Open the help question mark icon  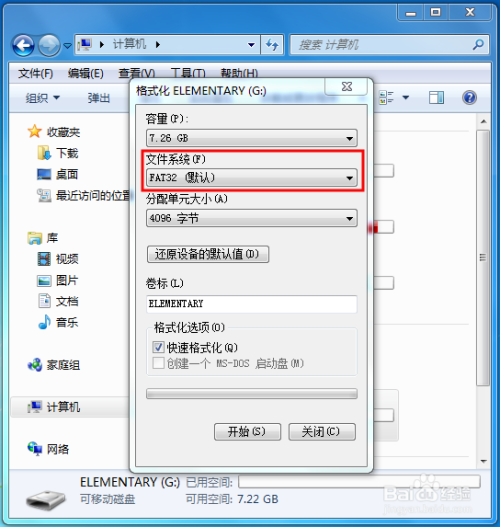[469, 98]
